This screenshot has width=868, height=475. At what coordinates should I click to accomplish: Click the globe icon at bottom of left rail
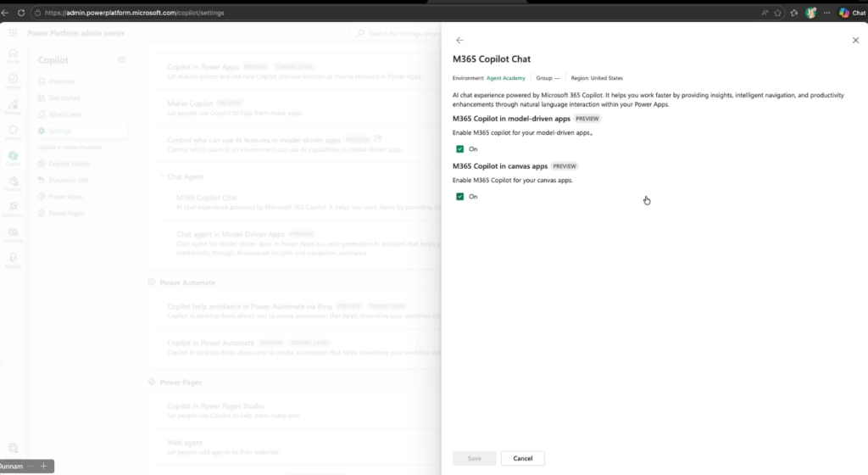(x=13, y=448)
